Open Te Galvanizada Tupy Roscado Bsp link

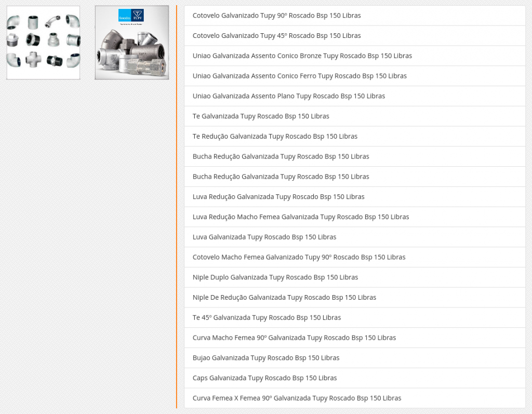click(261, 116)
